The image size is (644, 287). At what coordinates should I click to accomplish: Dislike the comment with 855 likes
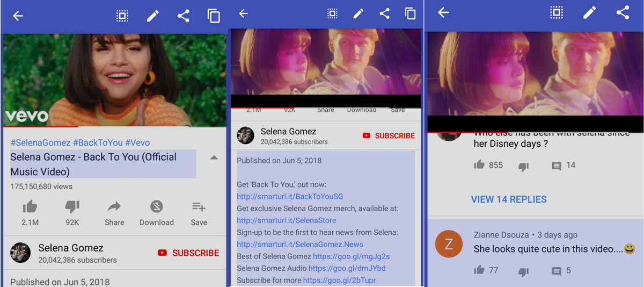click(523, 167)
